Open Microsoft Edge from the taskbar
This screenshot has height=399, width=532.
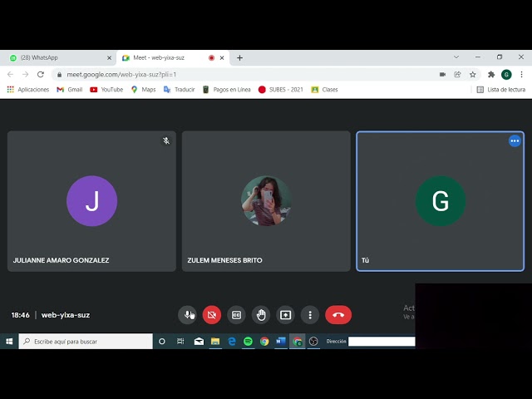tap(232, 342)
